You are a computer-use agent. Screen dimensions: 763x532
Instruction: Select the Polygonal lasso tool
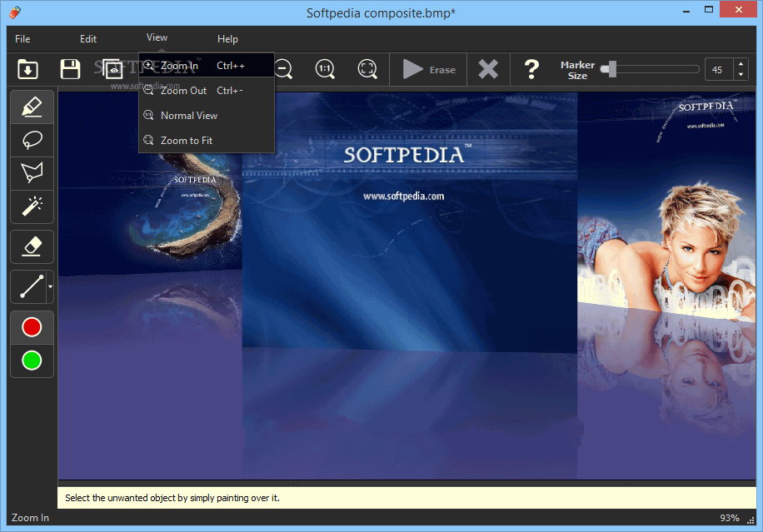[32, 172]
